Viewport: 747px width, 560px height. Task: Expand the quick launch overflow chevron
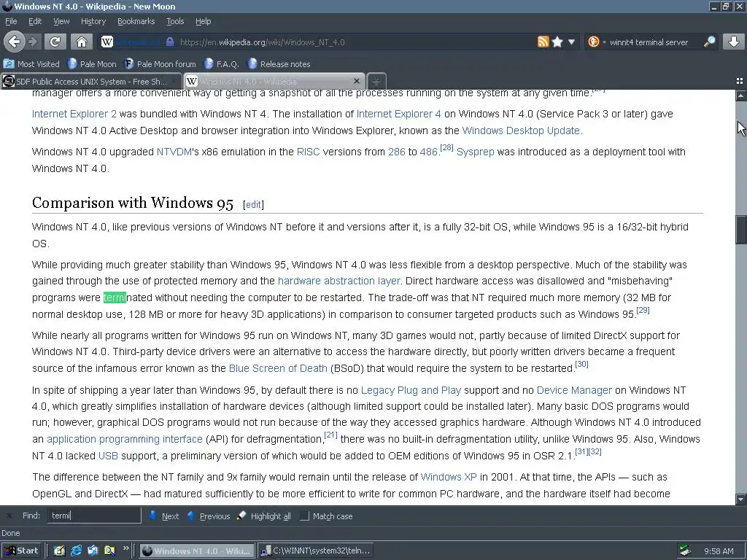click(x=125, y=548)
